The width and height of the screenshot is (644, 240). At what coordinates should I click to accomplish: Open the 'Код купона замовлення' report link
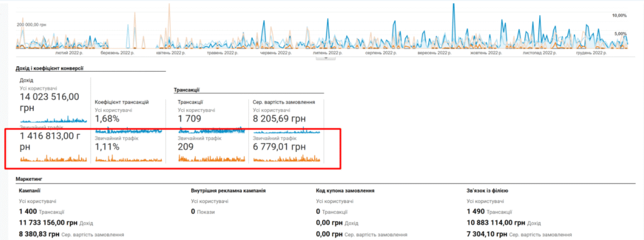coord(345,191)
